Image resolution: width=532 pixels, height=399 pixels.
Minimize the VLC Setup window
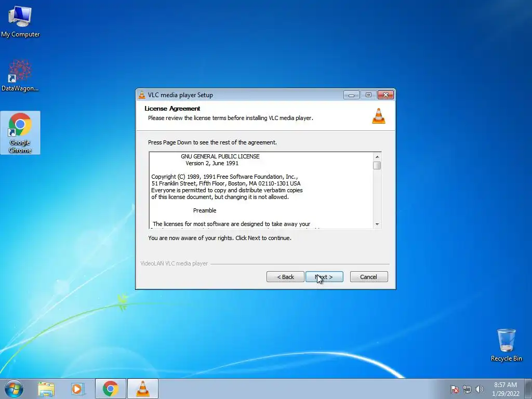pos(351,95)
